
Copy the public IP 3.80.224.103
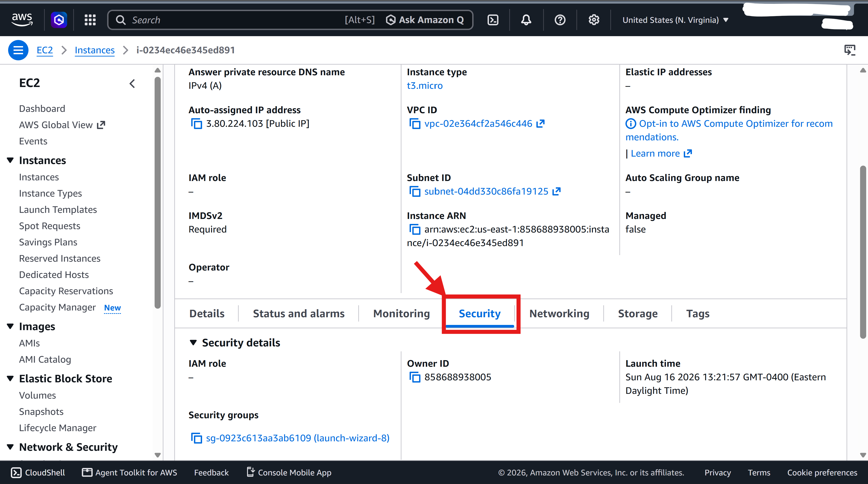coord(196,124)
